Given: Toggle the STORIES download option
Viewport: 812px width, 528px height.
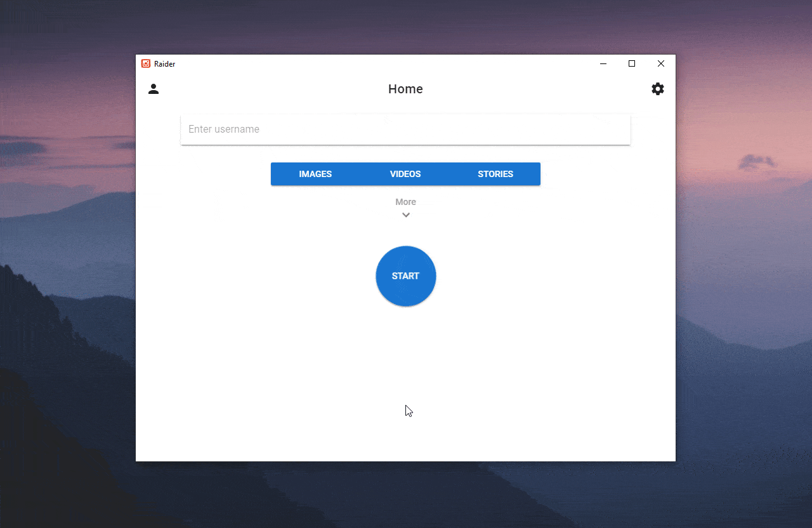Looking at the screenshot, I should [495, 174].
